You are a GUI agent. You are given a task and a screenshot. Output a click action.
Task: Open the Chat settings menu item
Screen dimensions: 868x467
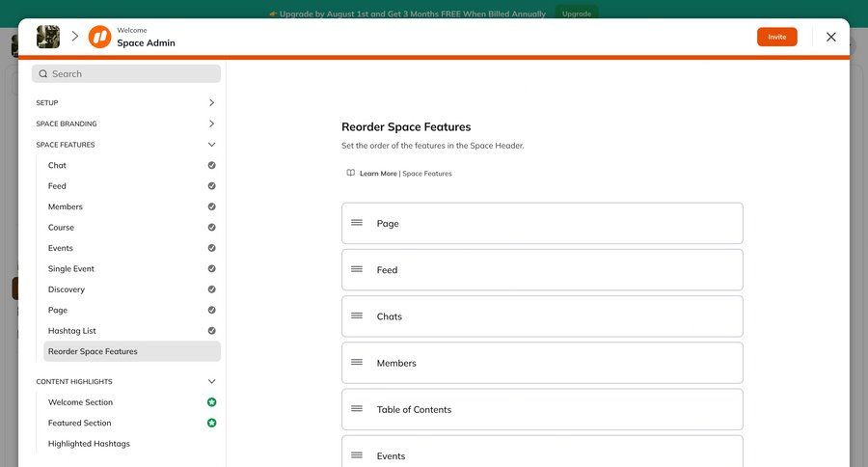point(57,165)
